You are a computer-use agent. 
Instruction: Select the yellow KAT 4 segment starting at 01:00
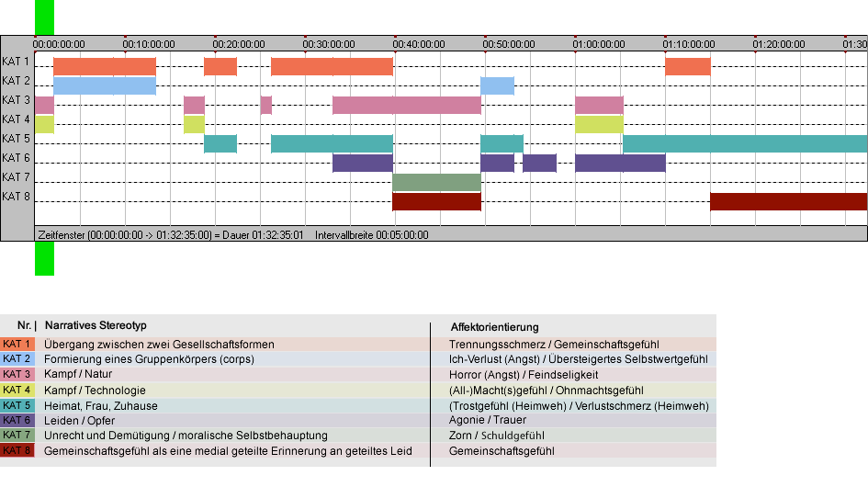point(600,124)
